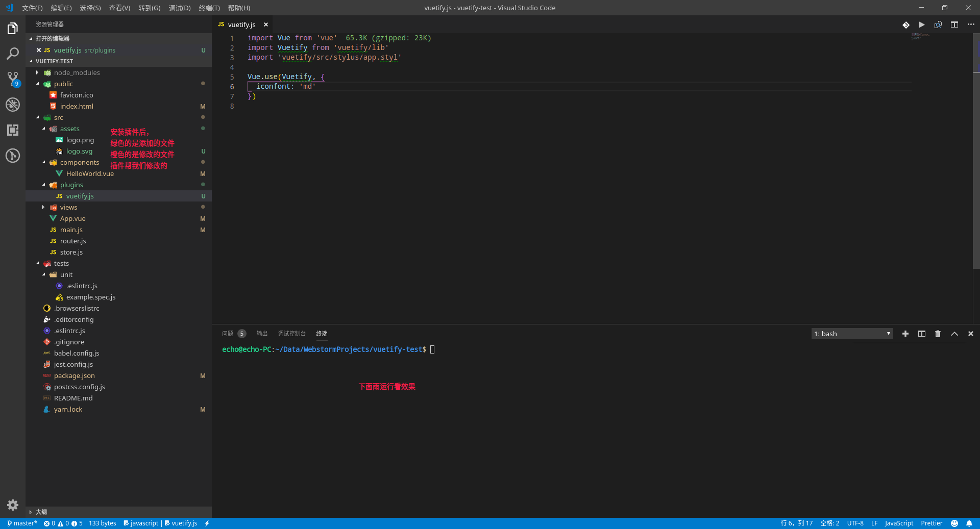Create a new terminal with plus icon
Screen dimensions: 980x529
click(905, 334)
